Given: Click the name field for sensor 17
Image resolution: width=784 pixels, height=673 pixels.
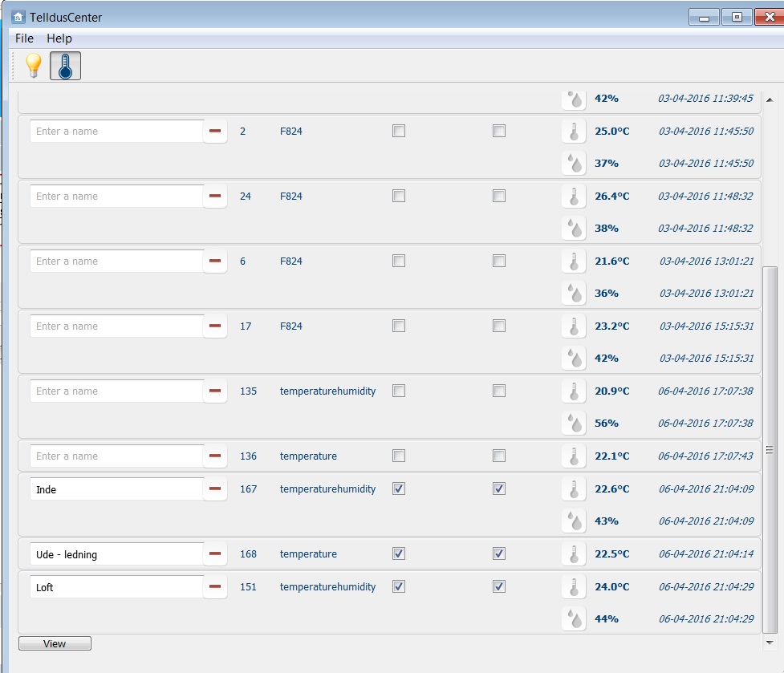Looking at the screenshot, I should pos(117,326).
